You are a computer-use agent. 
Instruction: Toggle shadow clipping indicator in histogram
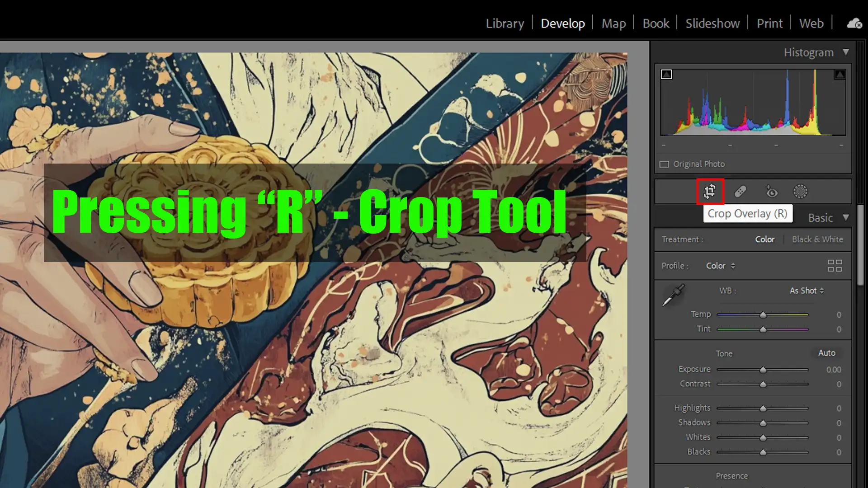click(666, 75)
